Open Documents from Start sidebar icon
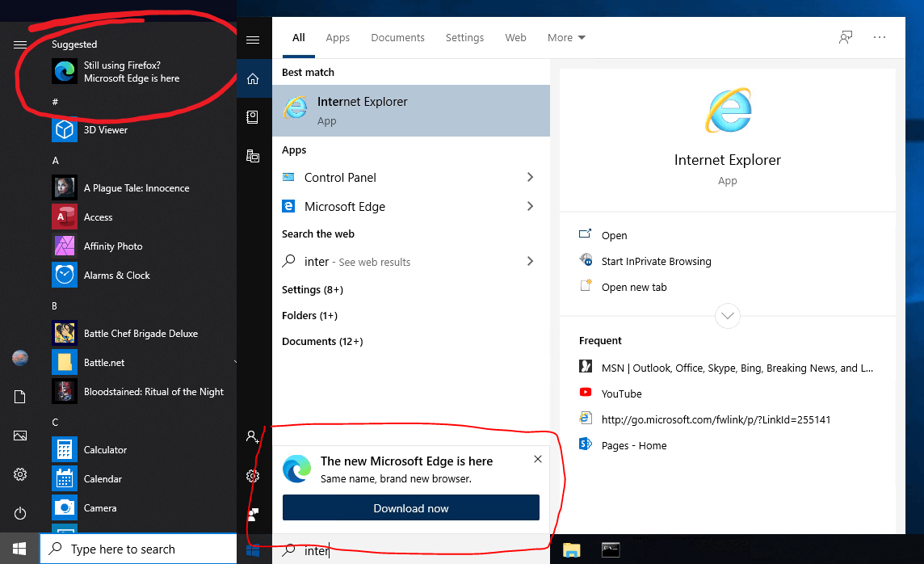Viewport: 924px width, 564px height. click(x=20, y=397)
